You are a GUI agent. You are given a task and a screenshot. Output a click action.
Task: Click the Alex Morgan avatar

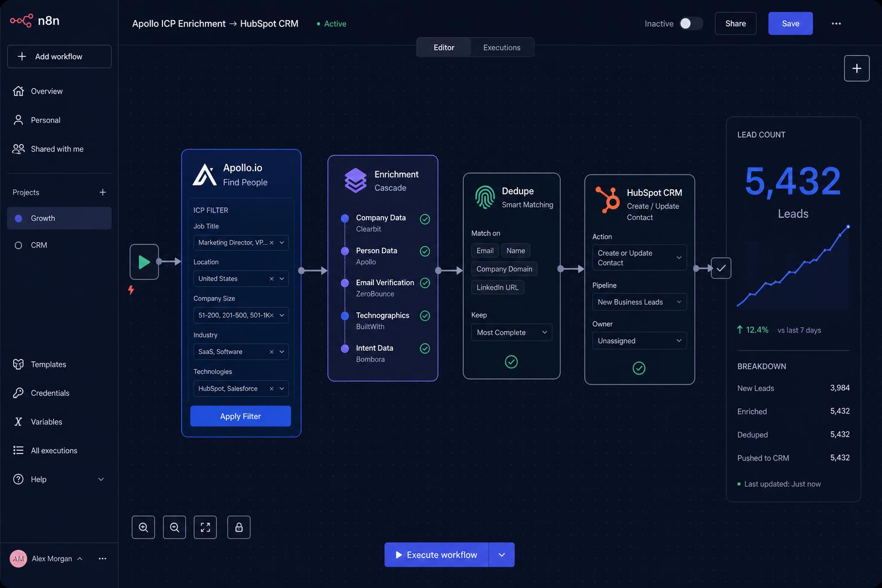pos(18,559)
